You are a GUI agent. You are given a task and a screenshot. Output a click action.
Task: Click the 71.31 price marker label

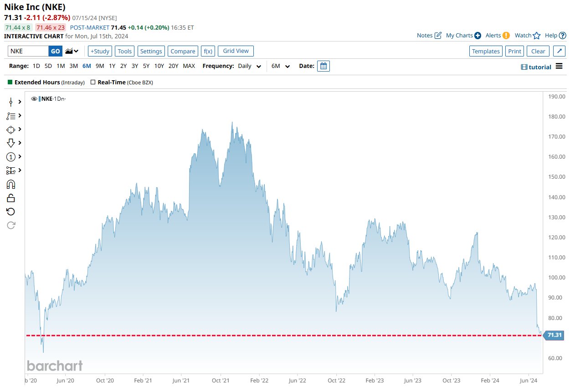pyautogui.click(x=554, y=335)
